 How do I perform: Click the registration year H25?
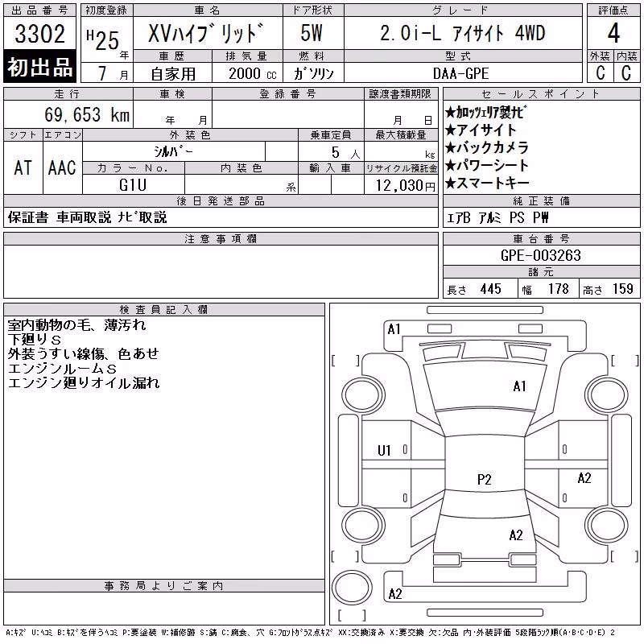(x=103, y=40)
